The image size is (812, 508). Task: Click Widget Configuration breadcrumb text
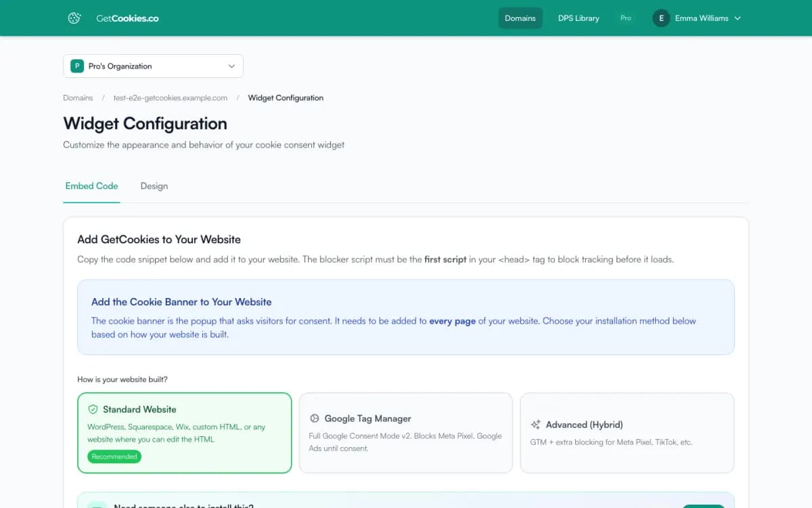coord(286,98)
